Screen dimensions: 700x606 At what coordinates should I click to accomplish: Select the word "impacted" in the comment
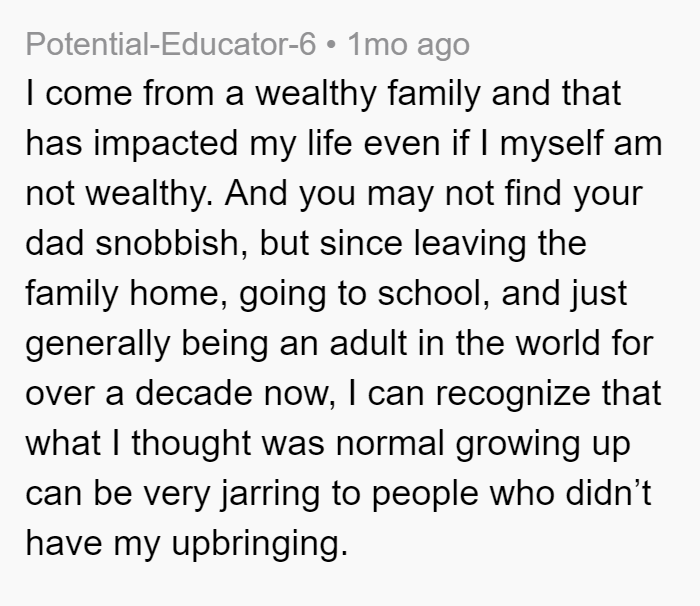coord(165,145)
